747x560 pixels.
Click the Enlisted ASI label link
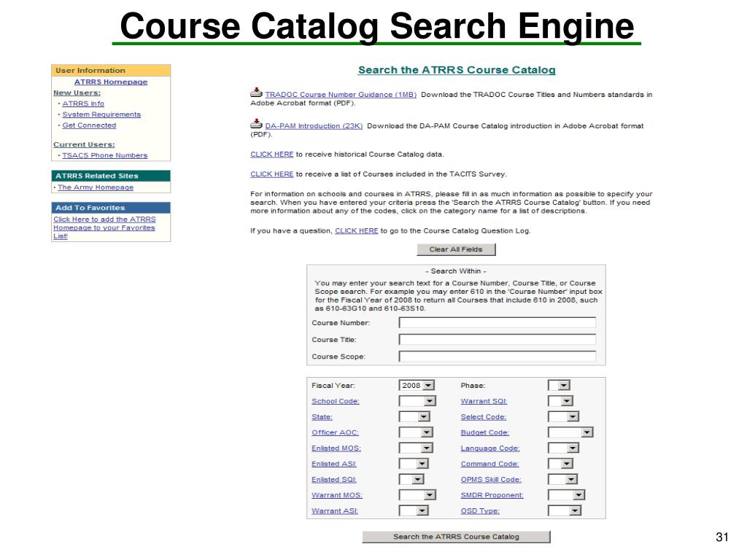(x=334, y=464)
